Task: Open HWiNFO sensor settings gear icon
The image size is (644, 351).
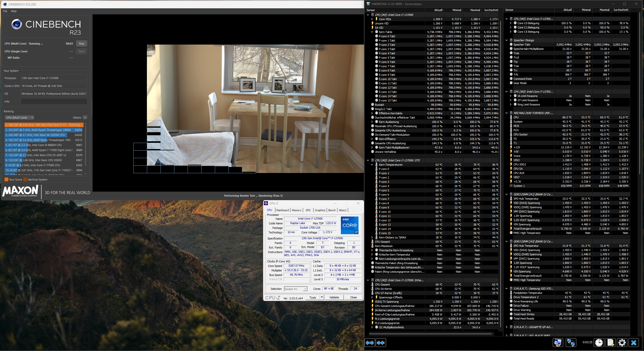Action: click(622, 342)
